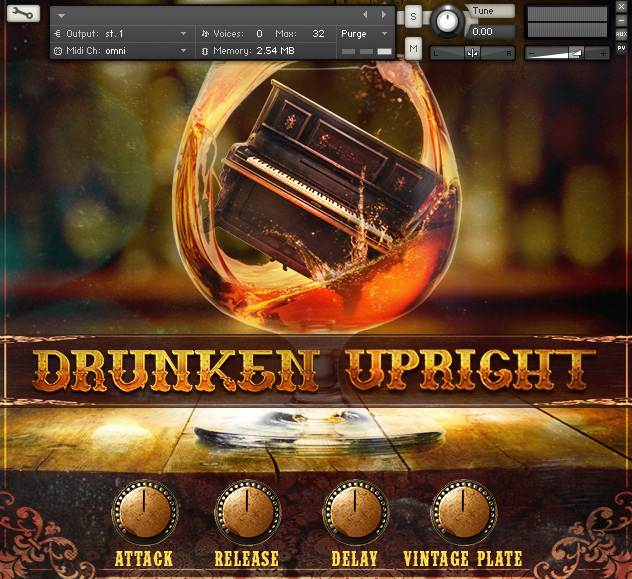632x579 pixels.
Task: Turn the Release knob
Action: point(248,511)
